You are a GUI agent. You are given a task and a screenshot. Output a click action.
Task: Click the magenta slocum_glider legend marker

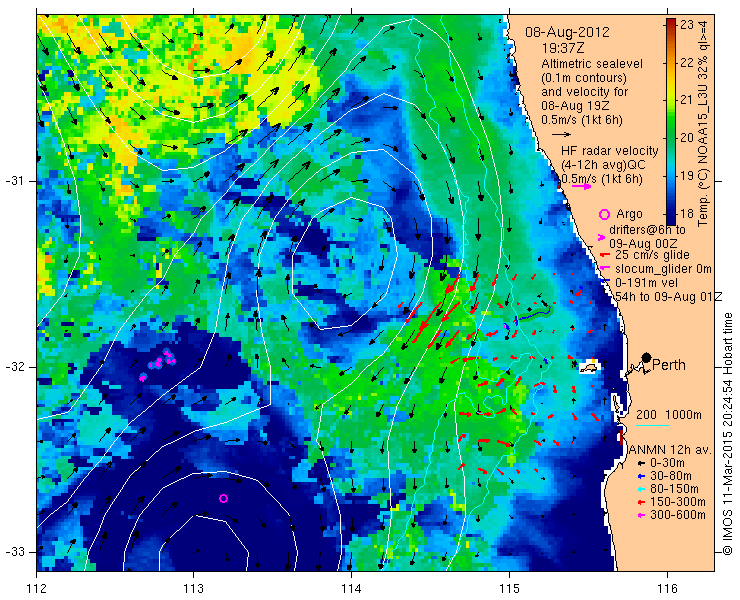[603, 269]
